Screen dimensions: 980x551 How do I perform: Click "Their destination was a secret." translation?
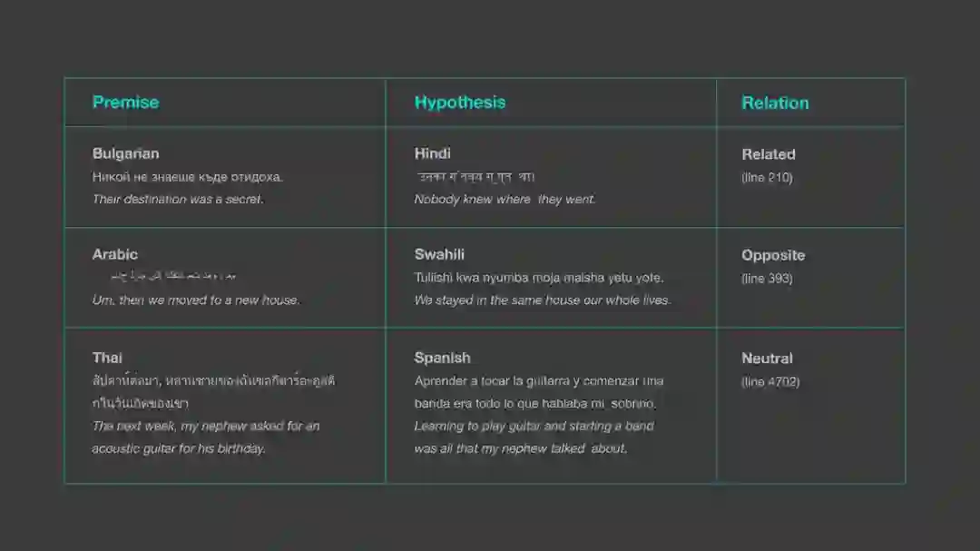coord(178,200)
